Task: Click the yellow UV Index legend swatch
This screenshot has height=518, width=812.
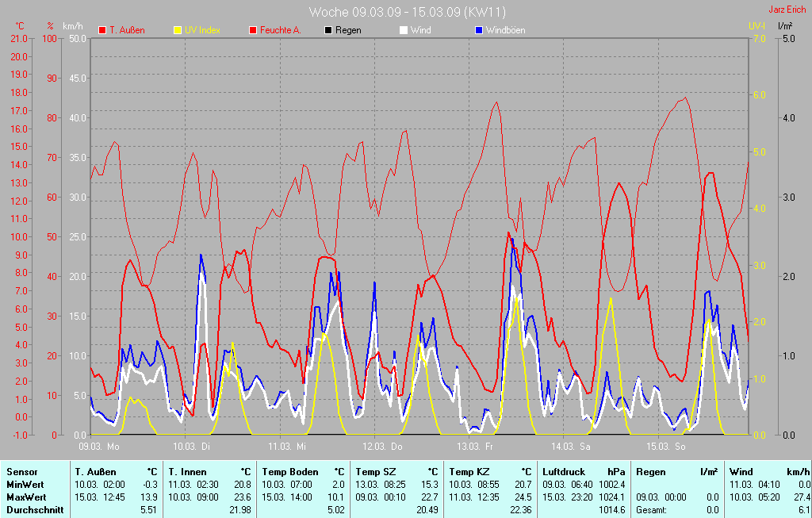Action: 178,31
